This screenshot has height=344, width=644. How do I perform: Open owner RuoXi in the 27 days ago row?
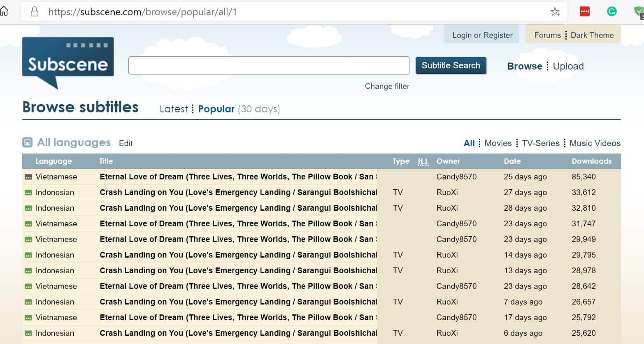(x=447, y=192)
